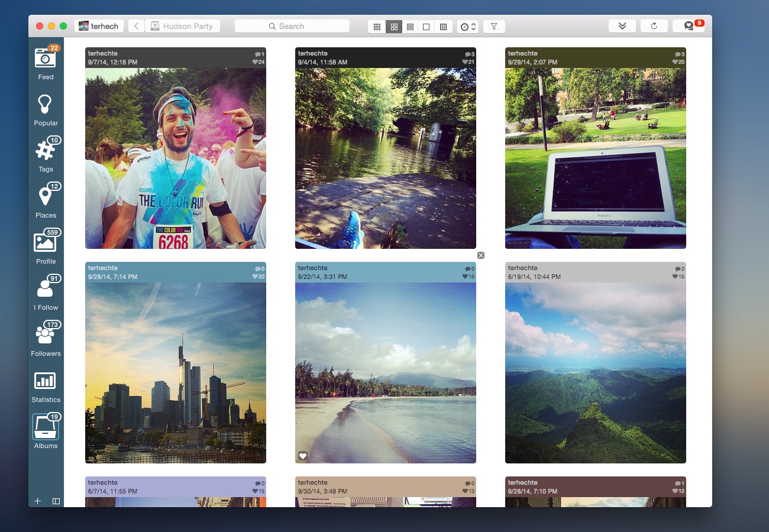Click the 22 badge on Feed
This screenshot has width=769, height=532.
[54, 48]
